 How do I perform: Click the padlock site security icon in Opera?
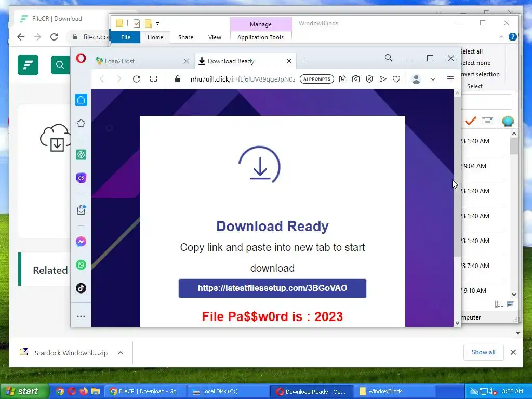click(178, 79)
